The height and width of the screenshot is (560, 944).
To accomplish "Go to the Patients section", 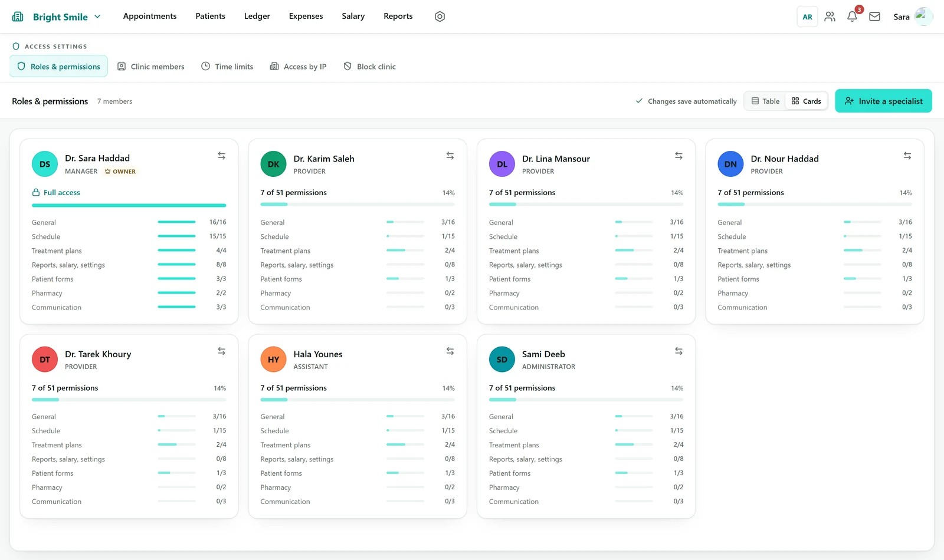I will [x=211, y=16].
